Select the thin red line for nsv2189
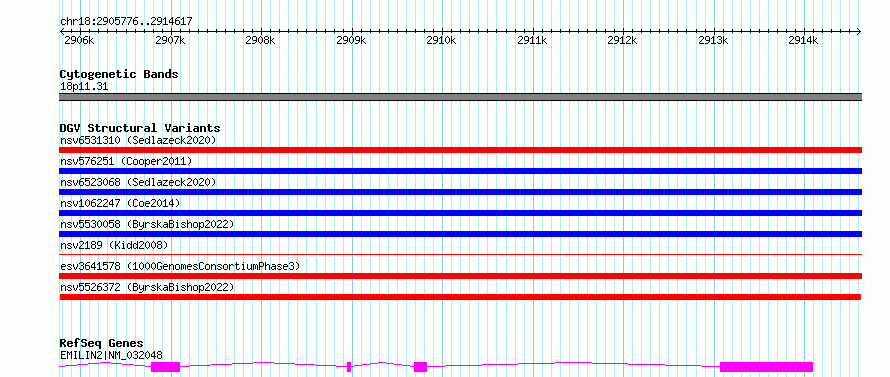The height and width of the screenshot is (377, 890). click(x=460, y=254)
